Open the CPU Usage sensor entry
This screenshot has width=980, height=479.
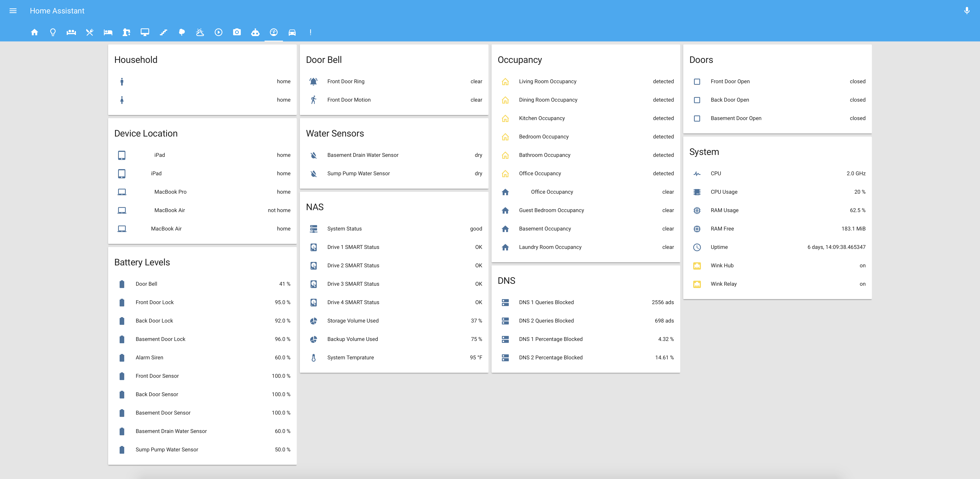pyautogui.click(x=723, y=192)
